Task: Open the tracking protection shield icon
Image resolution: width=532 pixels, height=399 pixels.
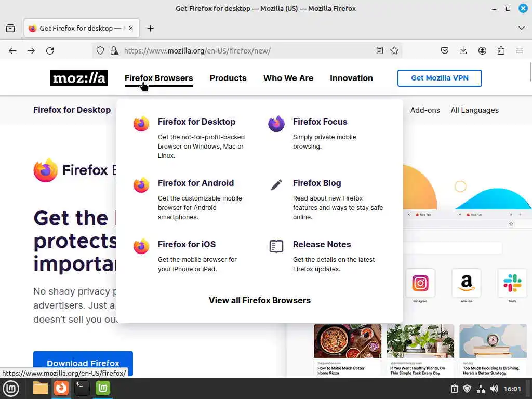Action: (100, 50)
